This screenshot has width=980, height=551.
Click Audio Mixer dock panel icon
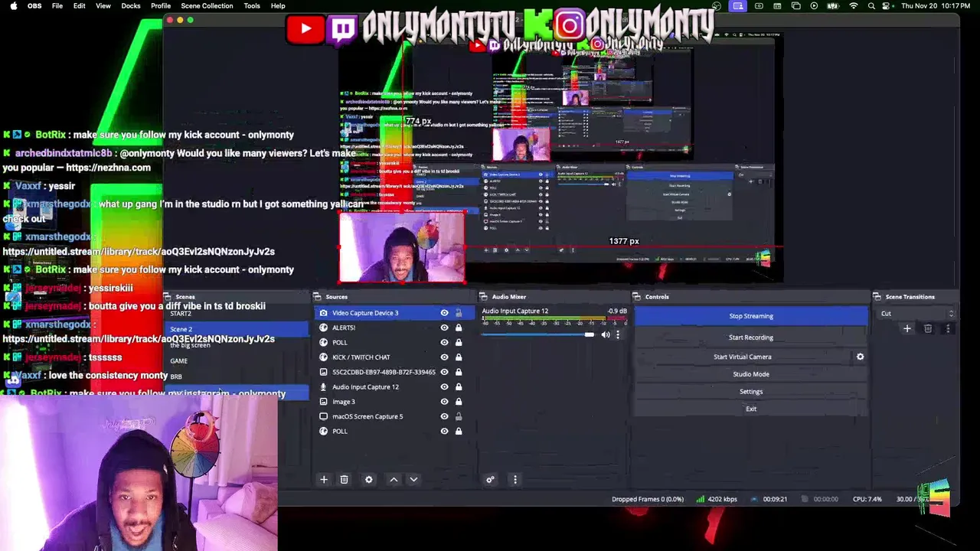(483, 297)
